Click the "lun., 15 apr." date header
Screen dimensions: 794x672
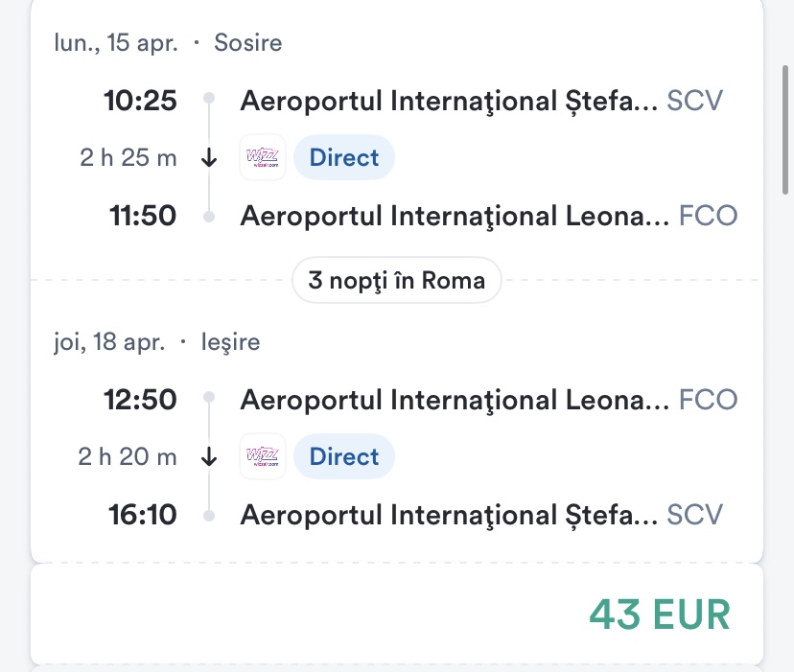pos(117,43)
